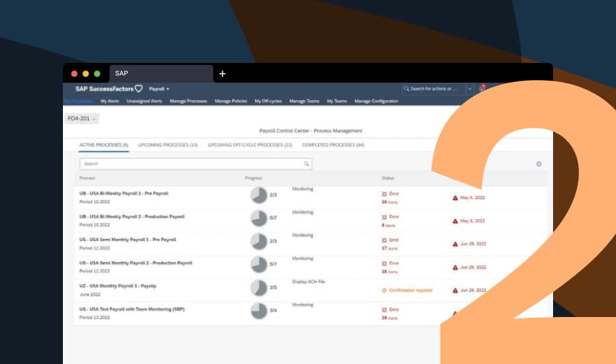616x364 pixels.
Task: Open US - USA Test Payroll with Team Monitoring
Action: (x=132, y=310)
